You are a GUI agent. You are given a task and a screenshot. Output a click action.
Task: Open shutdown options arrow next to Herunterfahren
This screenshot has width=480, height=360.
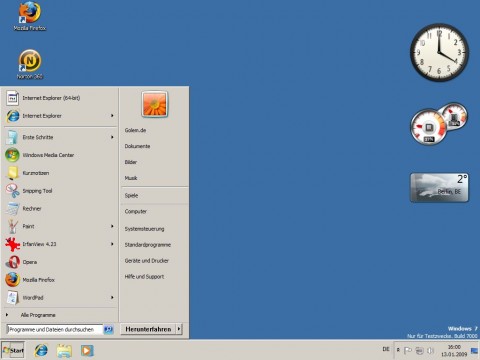(x=179, y=329)
